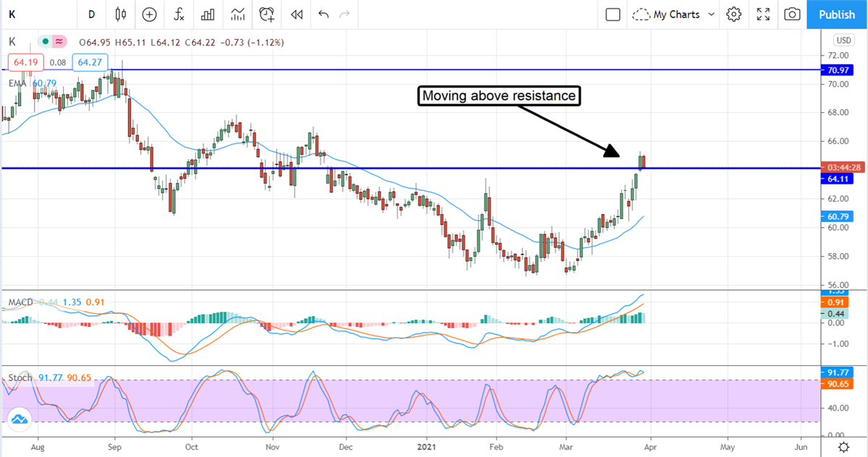Select the candlestick chart style icon
The width and height of the screenshot is (868, 457).
(x=120, y=14)
